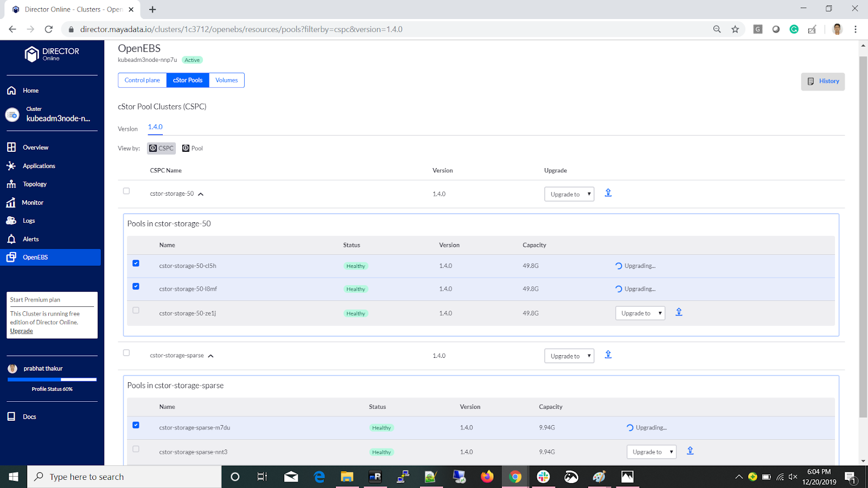Open Firefox from the taskbar
Viewport: 868px width, 488px height.
[x=487, y=477]
